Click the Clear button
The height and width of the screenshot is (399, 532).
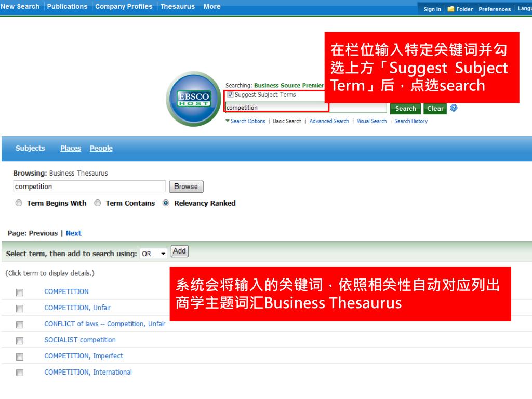pyautogui.click(x=435, y=109)
